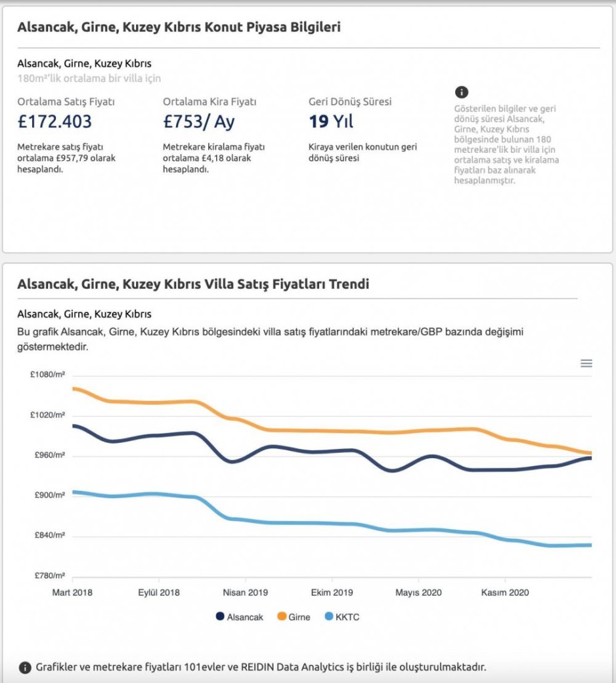Click the Mart 2018 axis label
Screen dimensions: 616x683
coord(72,592)
